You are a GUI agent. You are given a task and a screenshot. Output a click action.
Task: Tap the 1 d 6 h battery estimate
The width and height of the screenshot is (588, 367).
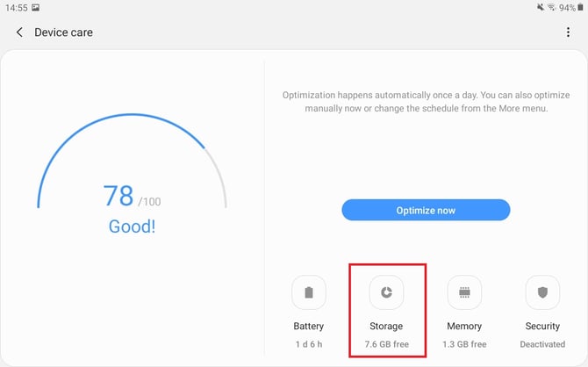[x=309, y=344]
